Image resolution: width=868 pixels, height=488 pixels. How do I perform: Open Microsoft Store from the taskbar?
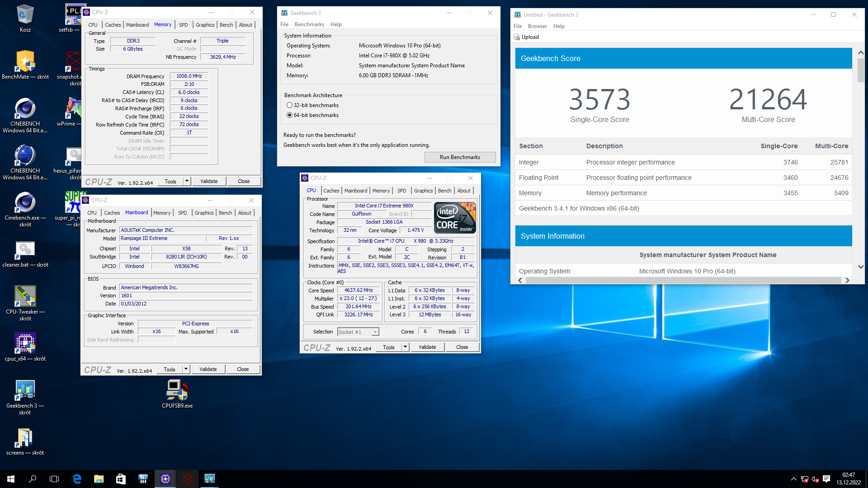(121, 479)
